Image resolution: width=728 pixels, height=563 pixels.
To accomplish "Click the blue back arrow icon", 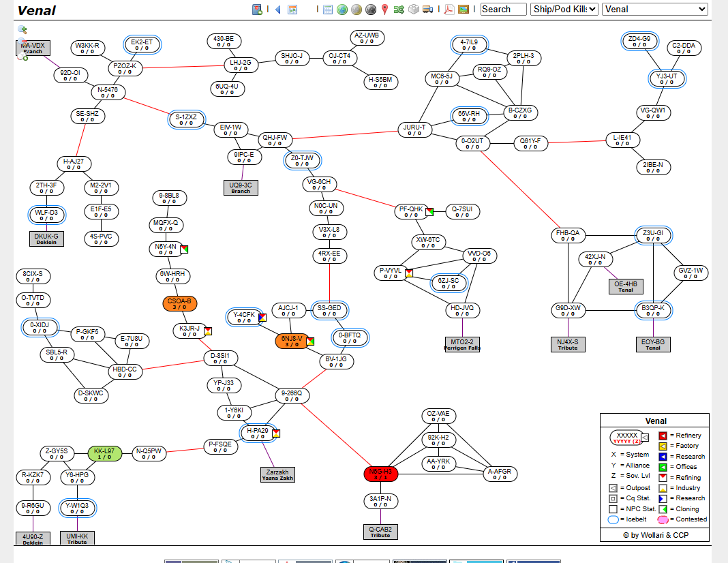I will [277, 10].
